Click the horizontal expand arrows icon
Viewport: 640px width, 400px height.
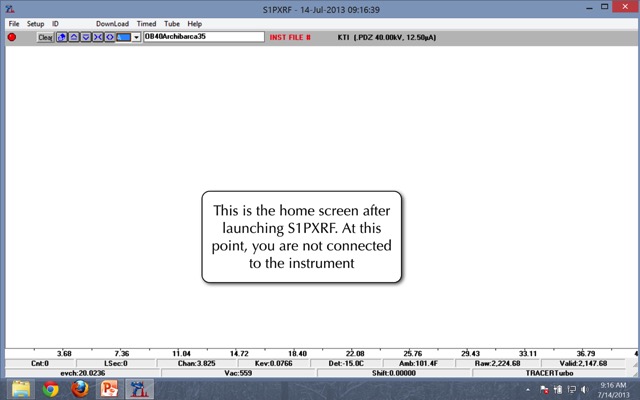(109, 37)
